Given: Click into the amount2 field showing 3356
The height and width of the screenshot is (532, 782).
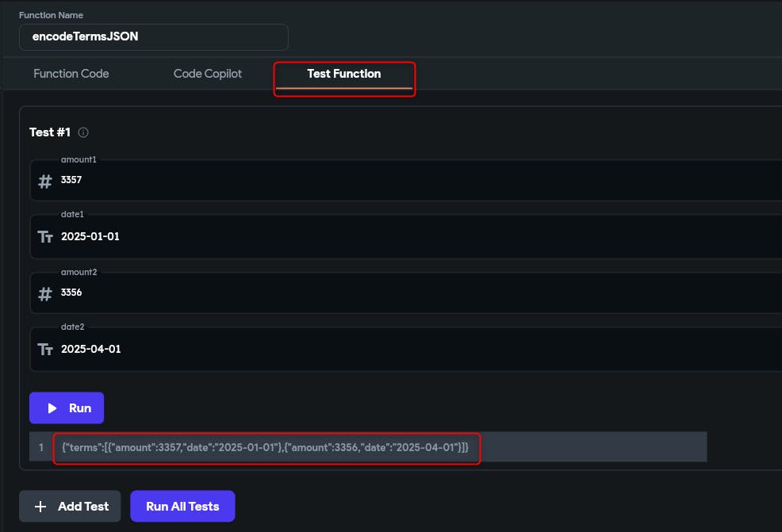Looking at the screenshot, I should [x=397, y=293].
